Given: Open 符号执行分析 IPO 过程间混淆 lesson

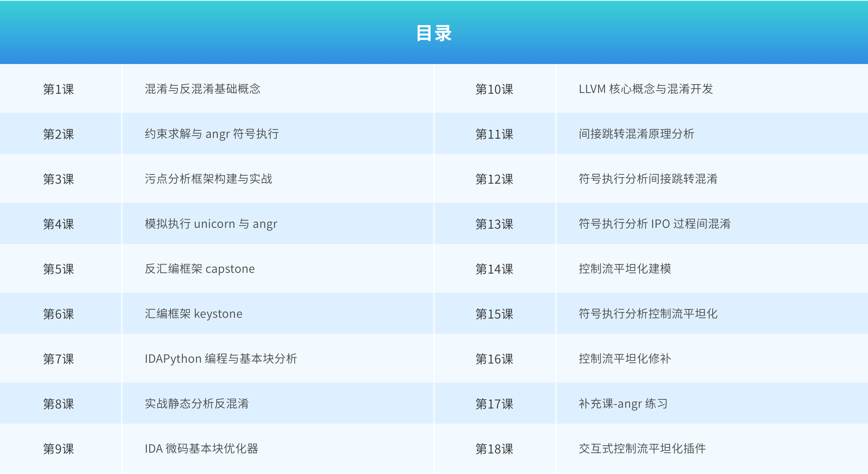Looking at the screenshot, I should pos(654,224).
